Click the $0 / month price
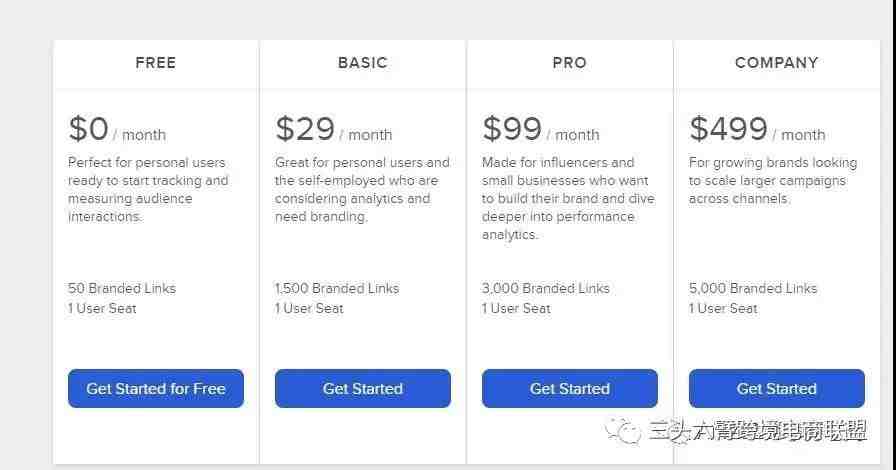Screen dimensions: 896x470 117,129
